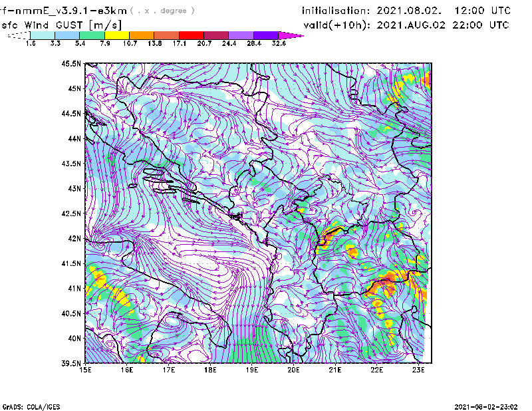Screen dimensions: 532x411
Task: Click the yellow 7.9–10.7 legend swatch
Action: 117,35
